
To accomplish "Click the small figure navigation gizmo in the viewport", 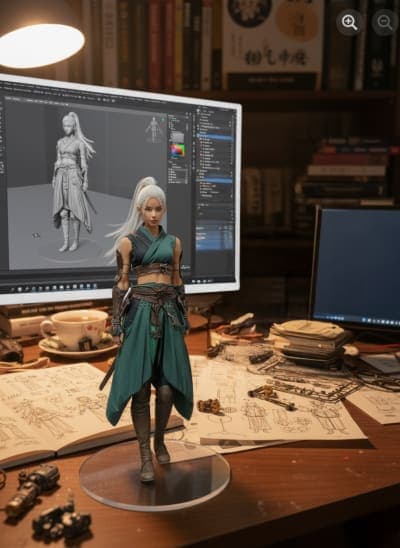I will (153, 129).
